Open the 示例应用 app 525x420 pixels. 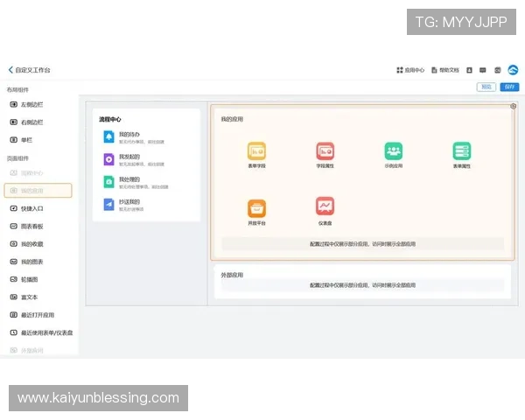(394, 155)
